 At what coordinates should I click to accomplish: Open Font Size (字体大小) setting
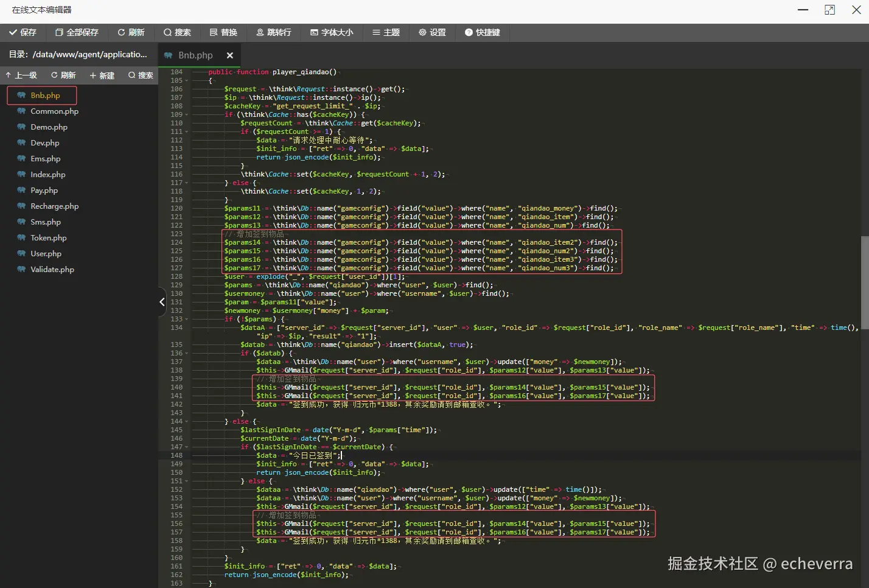pyautogui.click(x=332, y=32)
